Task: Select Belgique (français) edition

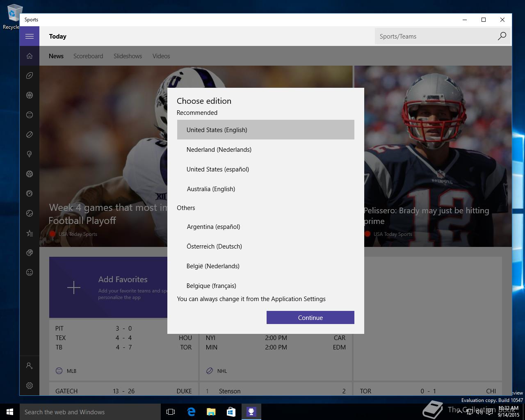Action: click(x=266, y=285)
